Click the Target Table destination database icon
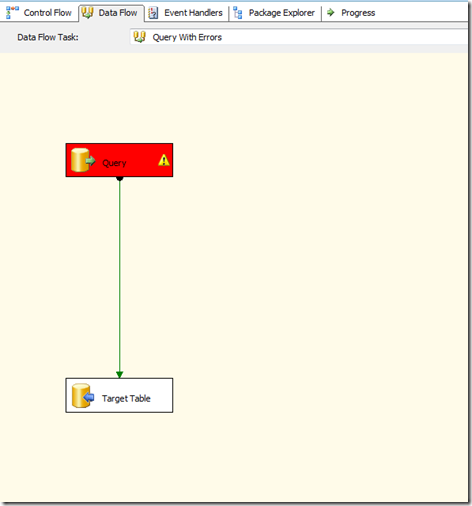This screenshot has height=506, width=472. pos(83,395)
